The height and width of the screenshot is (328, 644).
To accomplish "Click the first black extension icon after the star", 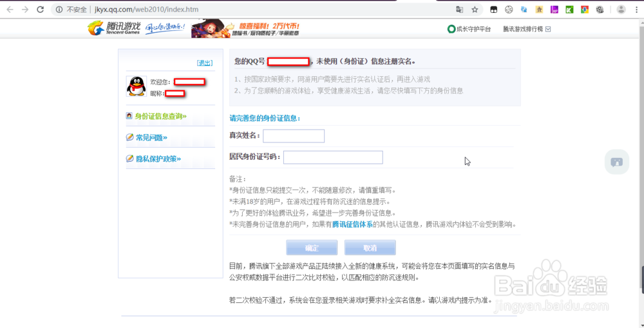I will pyautogui.click(x=494, y=10).
